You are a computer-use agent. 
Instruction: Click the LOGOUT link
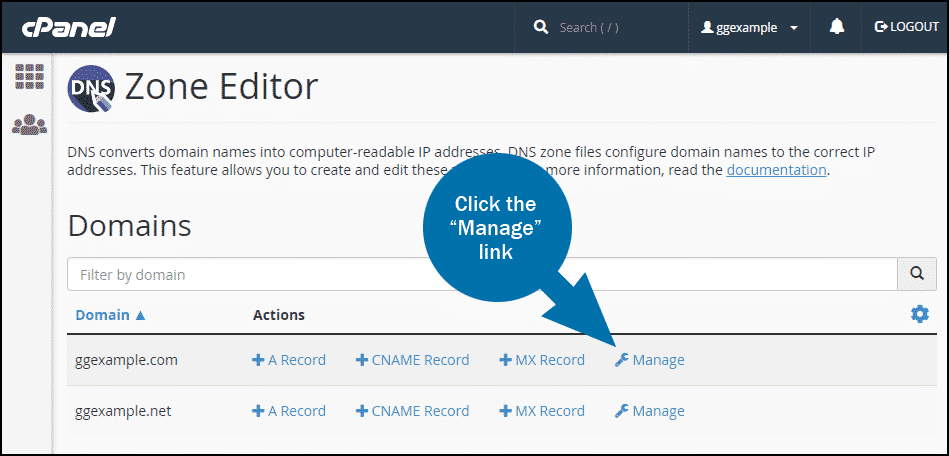pyautogui.click(x=907, y=27)
